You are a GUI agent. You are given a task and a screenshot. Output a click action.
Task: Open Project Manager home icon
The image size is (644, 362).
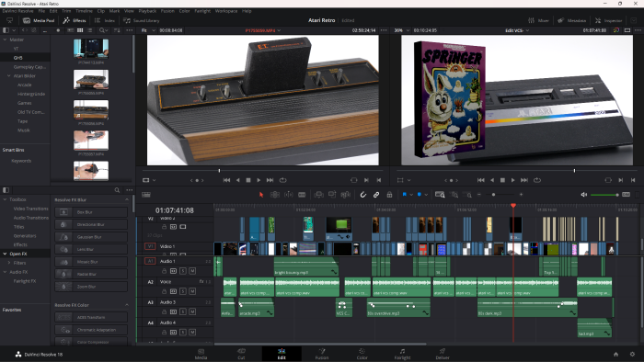(615, 355)
